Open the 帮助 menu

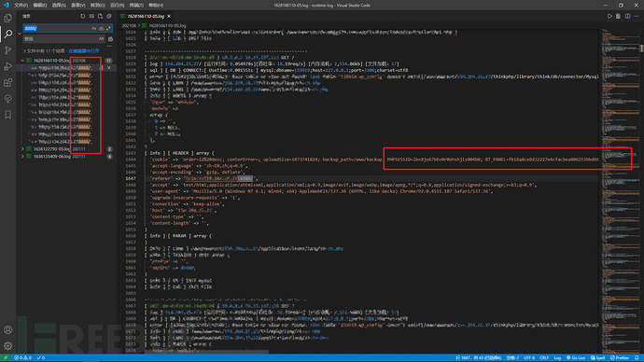pos(156,6)
